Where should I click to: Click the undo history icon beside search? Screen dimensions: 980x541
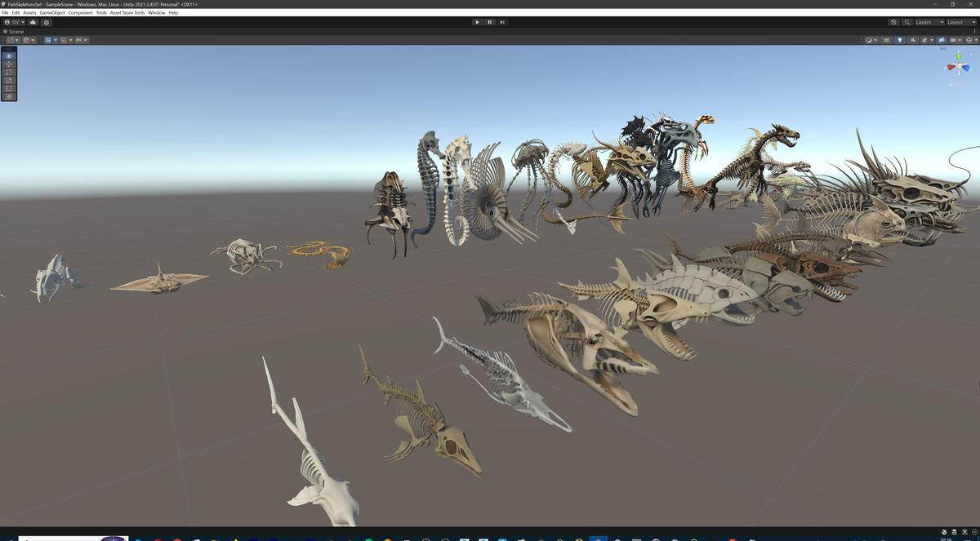pyautogui.click(x=894, y=22)
